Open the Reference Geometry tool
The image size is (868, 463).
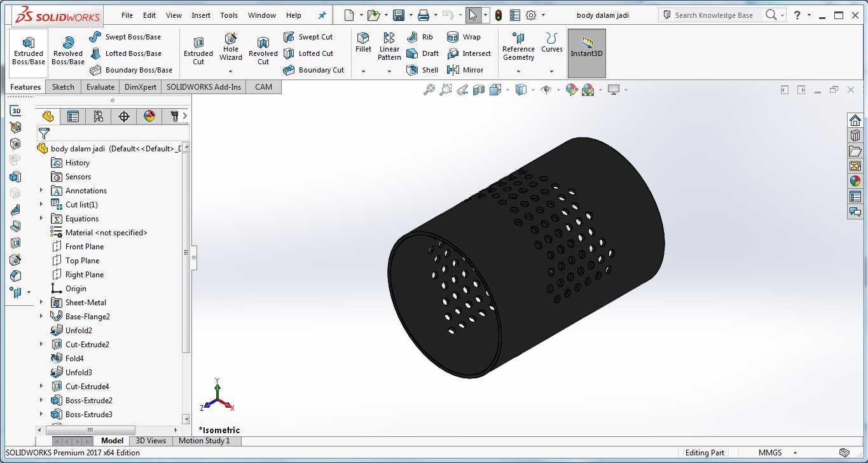[x=518, y=47]
